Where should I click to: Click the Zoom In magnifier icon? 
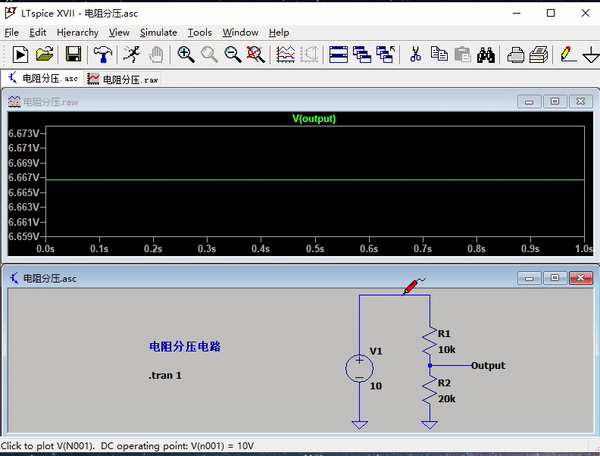[x=186, y=55]
